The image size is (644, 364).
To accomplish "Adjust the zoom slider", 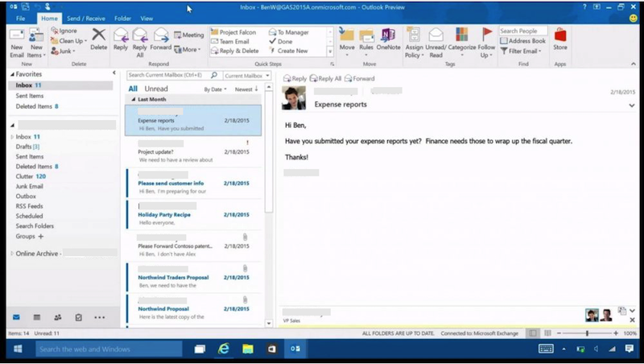I will pyautogui.click(x=587, y=333).
